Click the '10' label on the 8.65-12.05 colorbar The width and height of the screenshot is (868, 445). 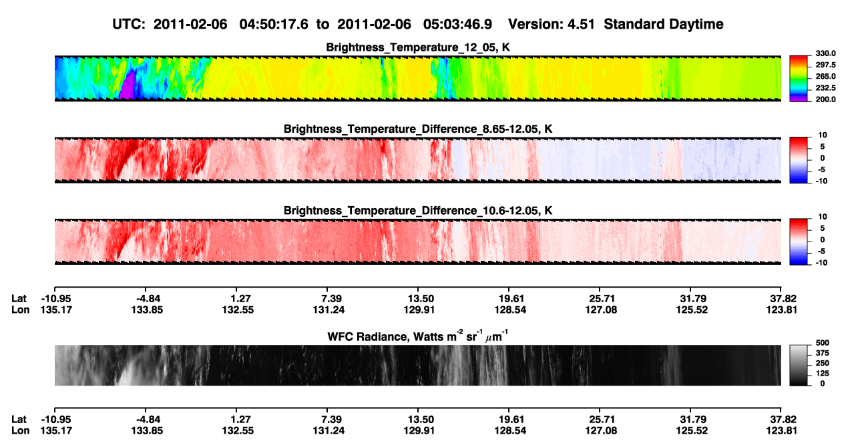pyautogui.click(x=823, y=135)
